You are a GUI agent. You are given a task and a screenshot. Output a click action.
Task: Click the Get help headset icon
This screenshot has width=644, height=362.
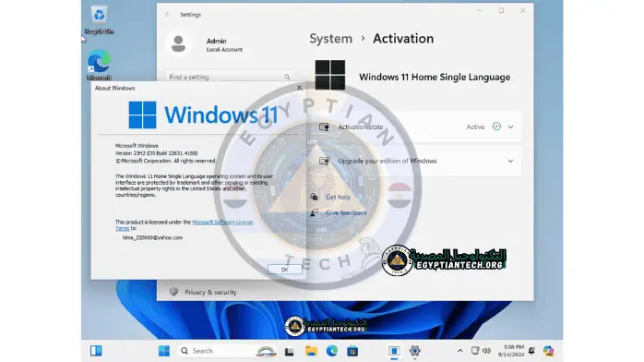315,197
